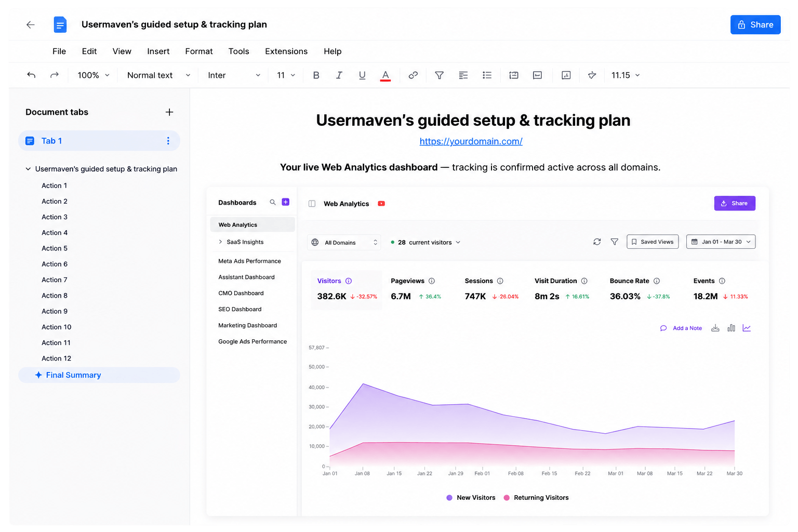Click the purple Share button in the dashboard

coord(735,203)
